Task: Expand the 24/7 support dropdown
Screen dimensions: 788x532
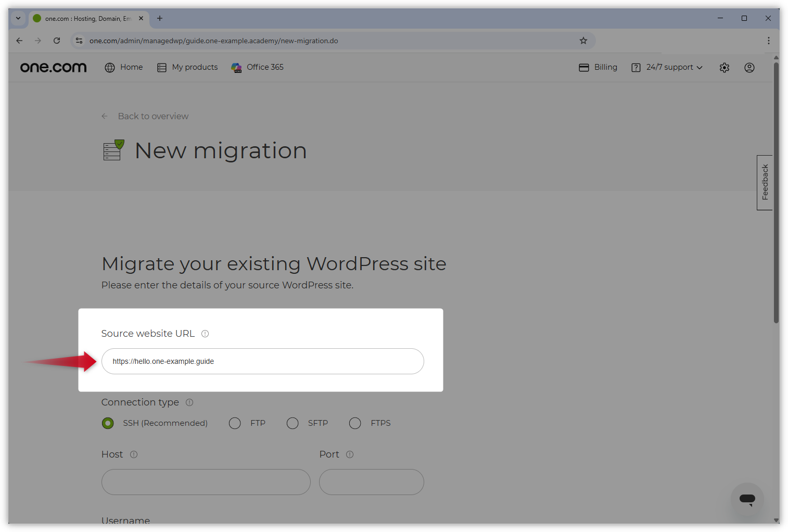Action: [667, 67]
